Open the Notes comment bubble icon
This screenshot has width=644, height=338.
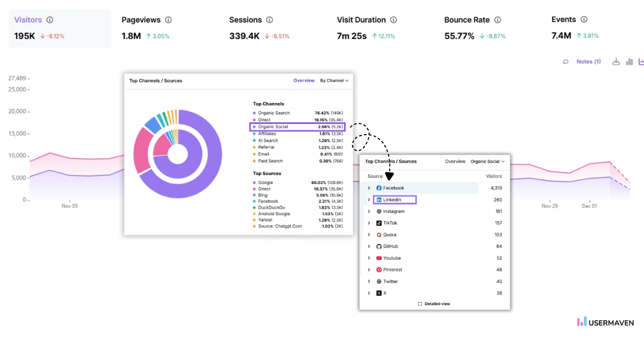[566, 61]
